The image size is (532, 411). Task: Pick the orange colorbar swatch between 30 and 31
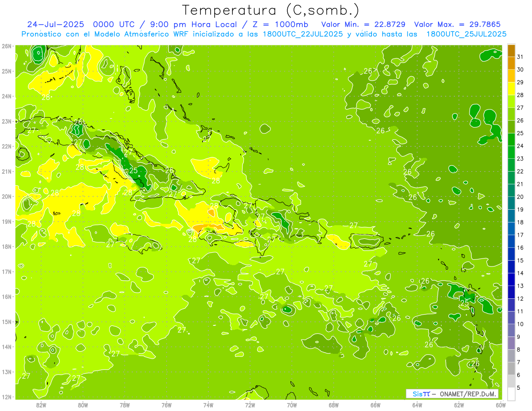pos(511,63)
